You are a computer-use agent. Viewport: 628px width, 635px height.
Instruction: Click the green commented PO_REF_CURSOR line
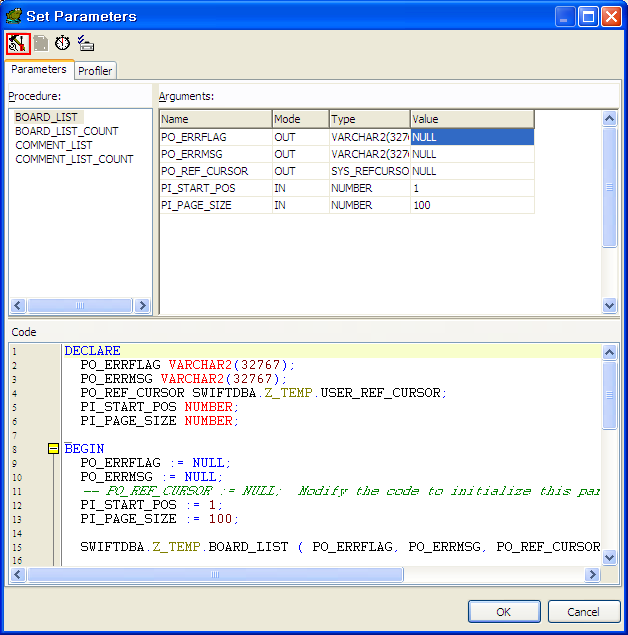(x=340, y=491)
